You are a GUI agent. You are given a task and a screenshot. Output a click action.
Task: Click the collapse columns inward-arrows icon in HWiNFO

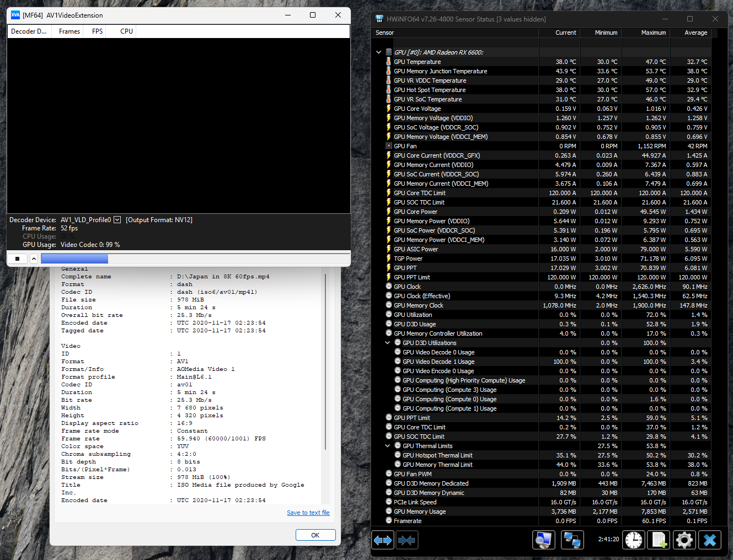point(406,540)
